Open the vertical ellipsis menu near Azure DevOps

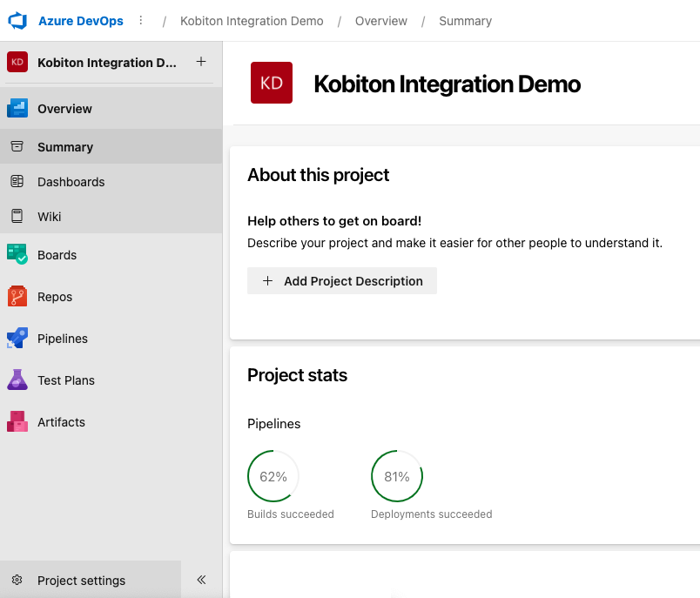tap(141, 21)
